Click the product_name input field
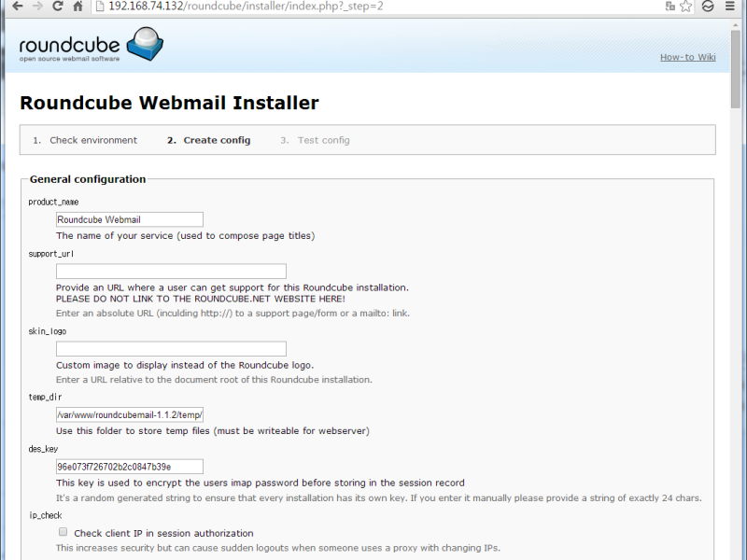Image resolution: width=747 pixels, height=560 pixels. click(130, 219)
